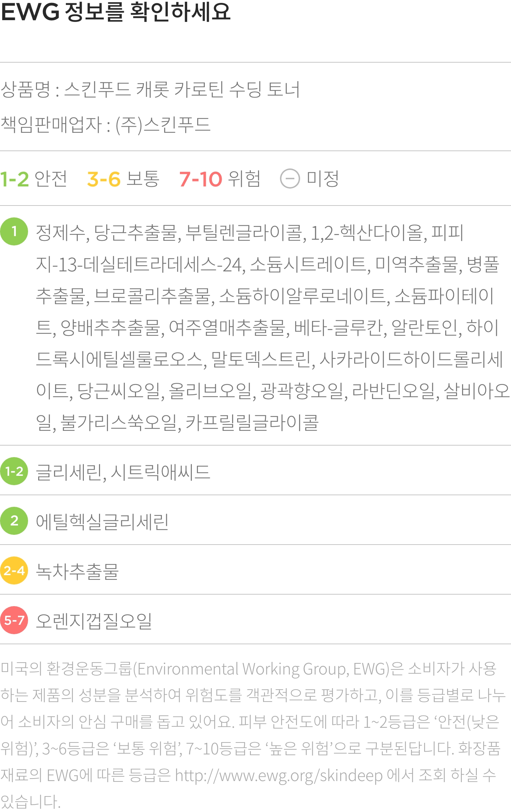Select the 3-6 보통 legend label
The width and height of the screenshot is (511, 812).
123,179
